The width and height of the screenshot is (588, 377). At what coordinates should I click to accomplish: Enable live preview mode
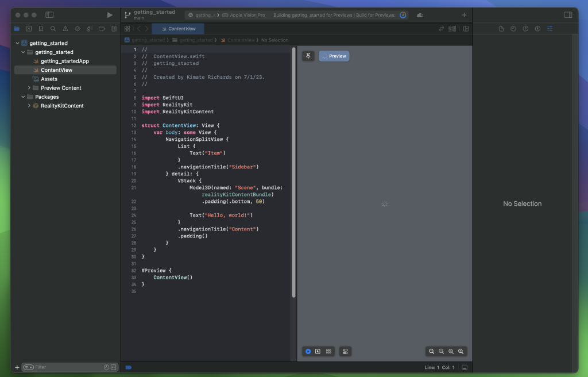[x=308, y=351]
